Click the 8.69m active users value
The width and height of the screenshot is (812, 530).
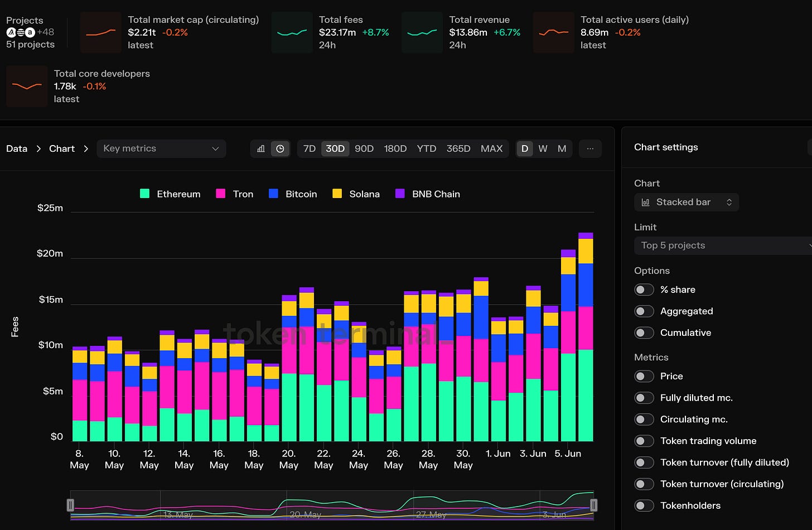pos(594,32)
